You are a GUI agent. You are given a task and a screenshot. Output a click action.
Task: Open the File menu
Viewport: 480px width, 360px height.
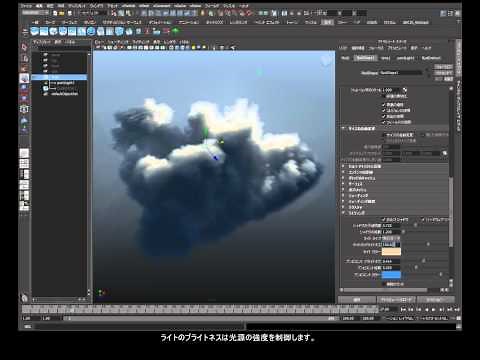26,6
